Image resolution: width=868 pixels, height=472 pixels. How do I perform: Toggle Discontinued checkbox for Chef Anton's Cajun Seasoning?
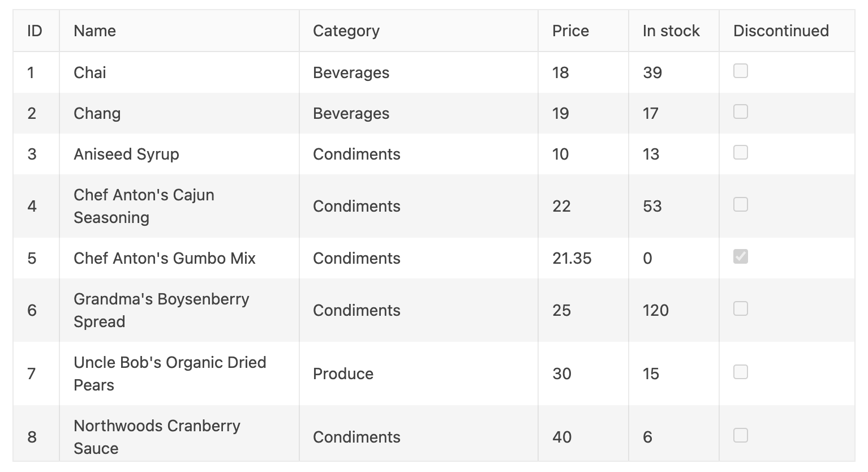click(740, 204)
